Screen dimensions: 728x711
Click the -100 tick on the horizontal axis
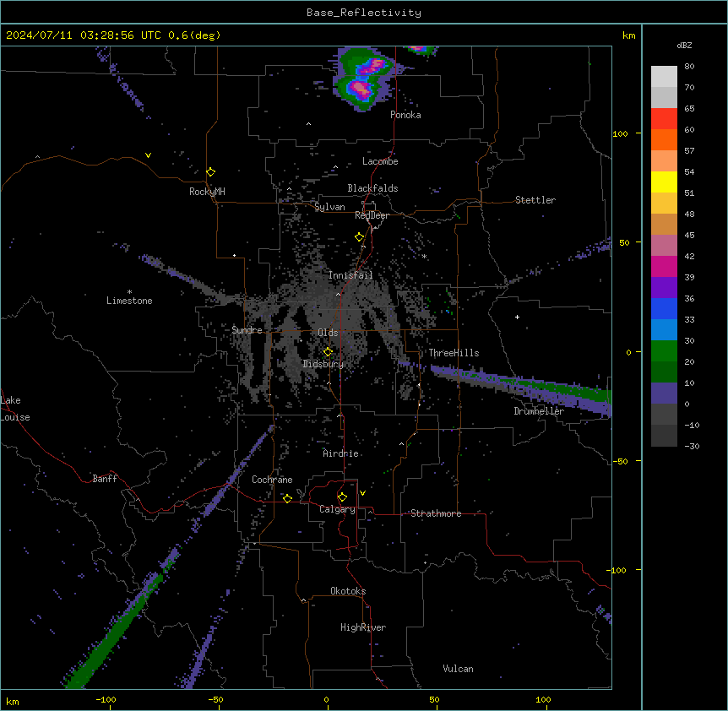coord(106,699)
